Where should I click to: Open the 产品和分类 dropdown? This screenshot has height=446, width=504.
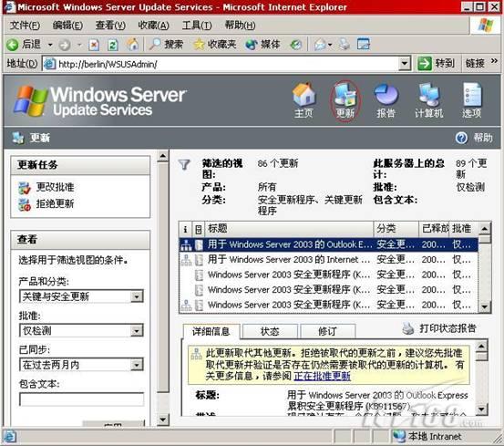[81, 296]
